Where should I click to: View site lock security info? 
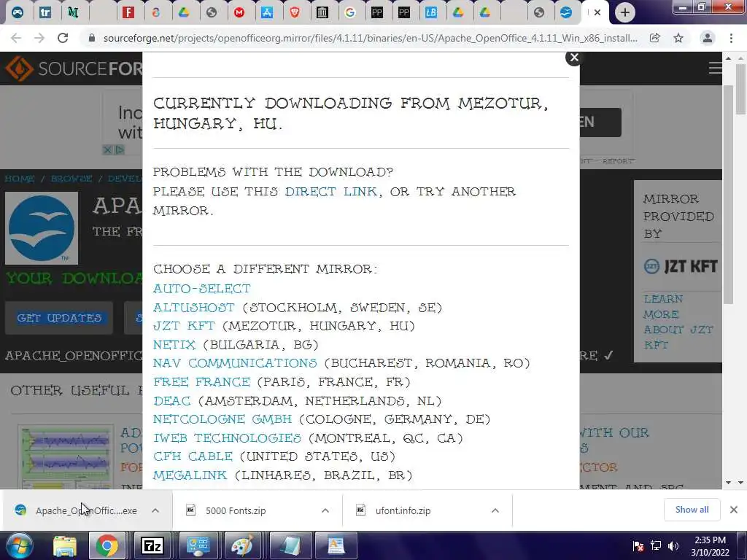(x=91, y=38)
